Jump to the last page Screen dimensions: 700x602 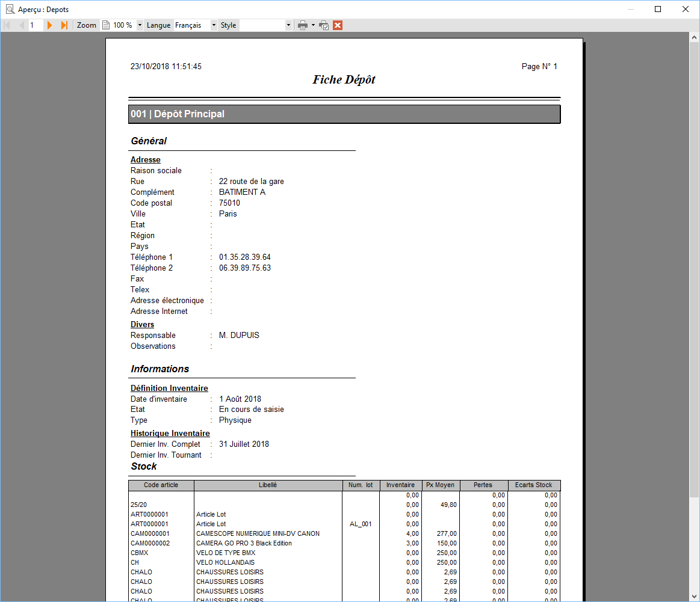click(64, 25)
